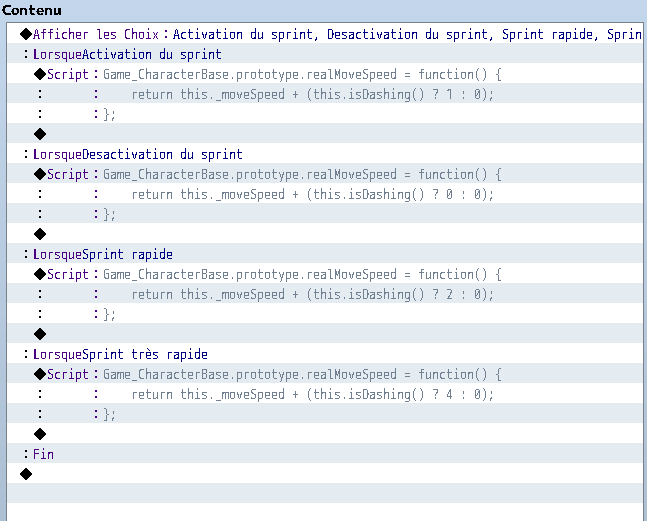Click closing brace line of Sprint très rapide script
Screen dimensions: 647x521
[325, 414]
